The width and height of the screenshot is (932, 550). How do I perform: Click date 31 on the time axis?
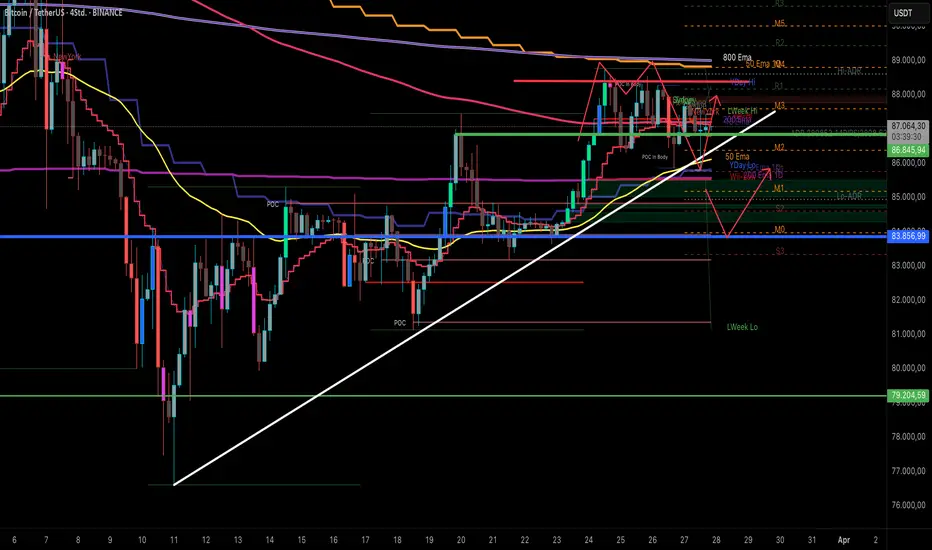pos(812,540)
